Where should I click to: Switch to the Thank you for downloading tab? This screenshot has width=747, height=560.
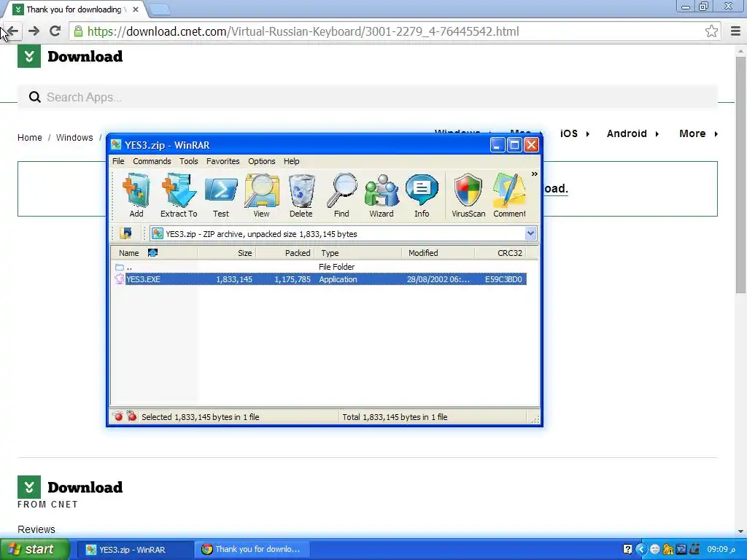[x=74, y=9]
